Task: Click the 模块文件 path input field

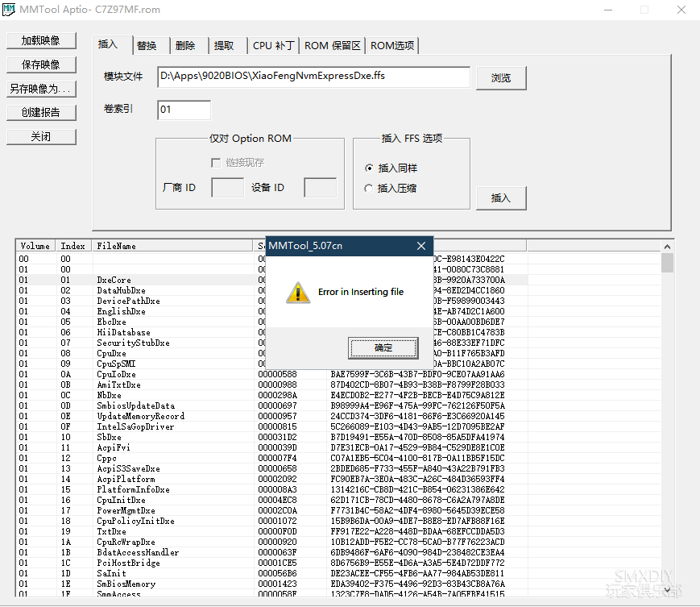Action: [313, 77]
